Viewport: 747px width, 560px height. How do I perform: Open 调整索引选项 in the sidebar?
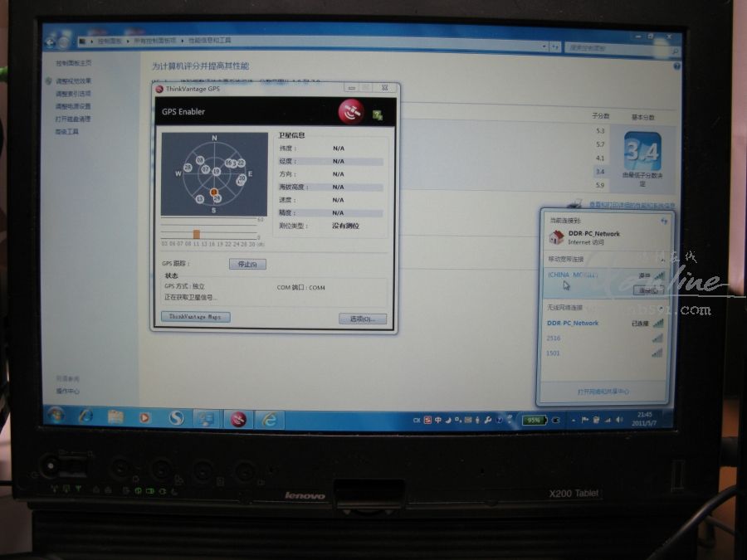point(73,94)
